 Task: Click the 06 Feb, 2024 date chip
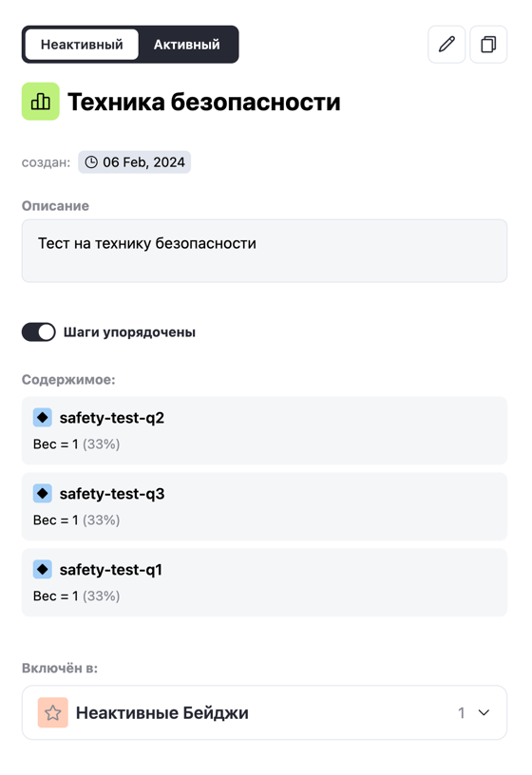(135, 162)
